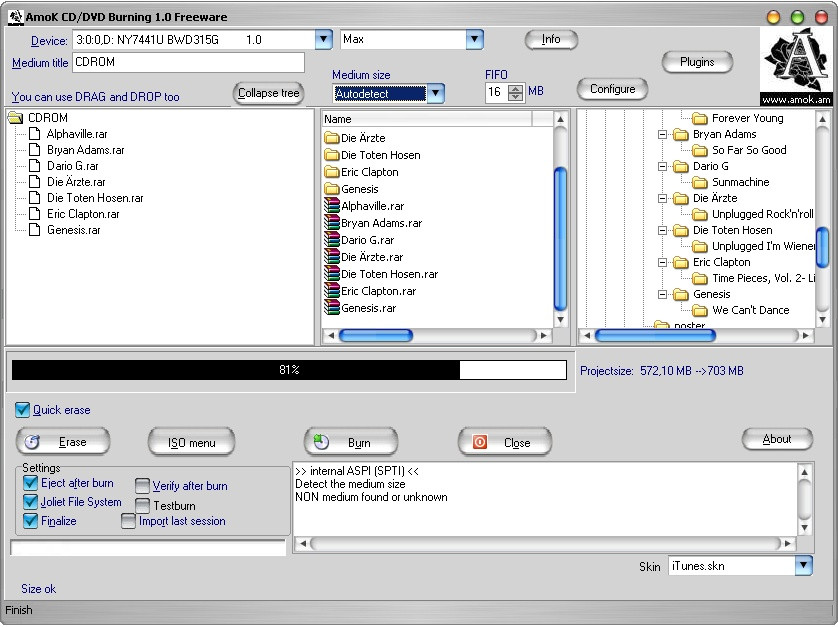Select the We Can't Dance folder
The height and width of the screenshot is (627, 838).
(x=750, y=310)
